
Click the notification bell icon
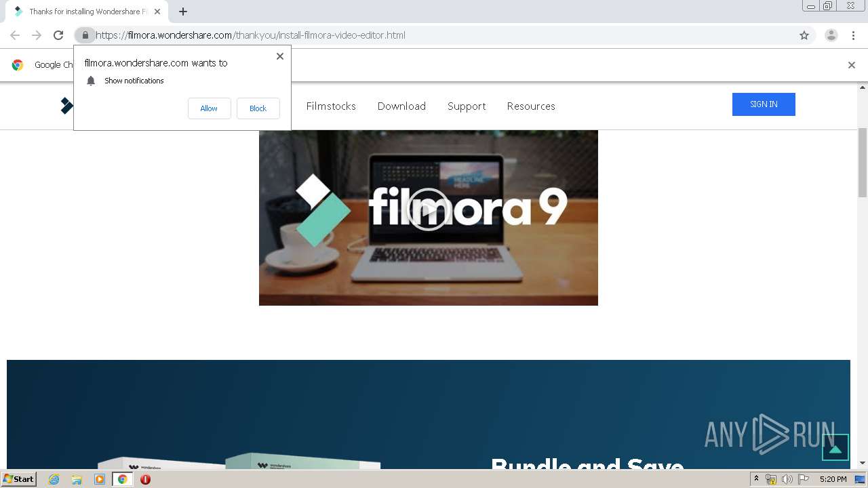coord(91,81)
